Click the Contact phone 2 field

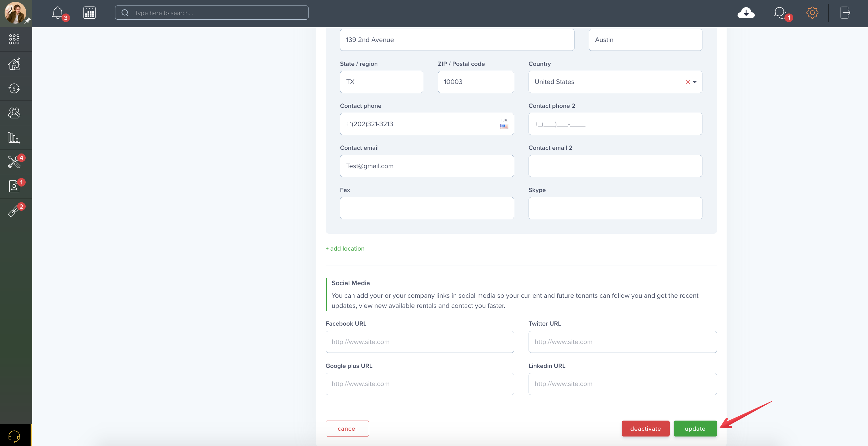pyautogui.click(x=615, y=124)
